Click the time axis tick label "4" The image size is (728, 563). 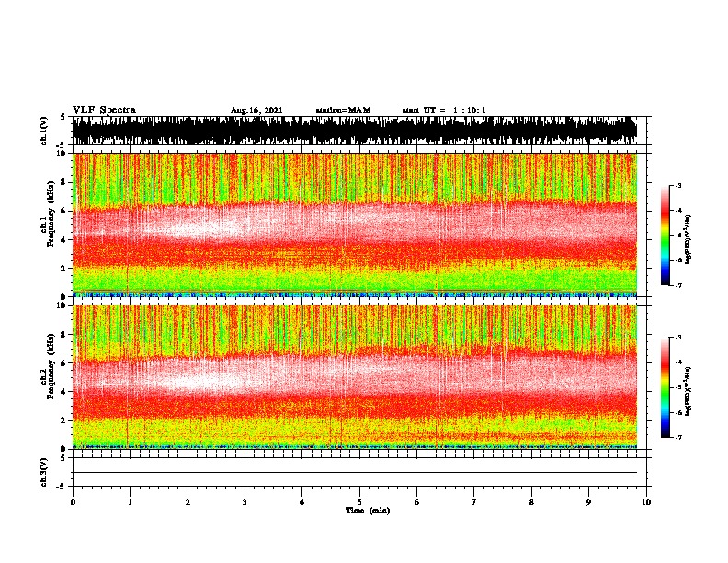pyautogui.click(x=302, y=502)
